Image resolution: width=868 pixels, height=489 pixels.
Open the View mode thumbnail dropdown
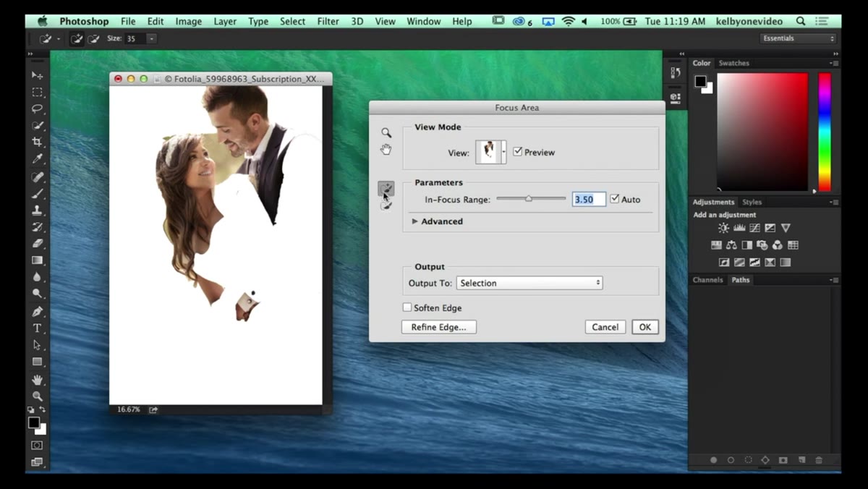click(504, 152)
